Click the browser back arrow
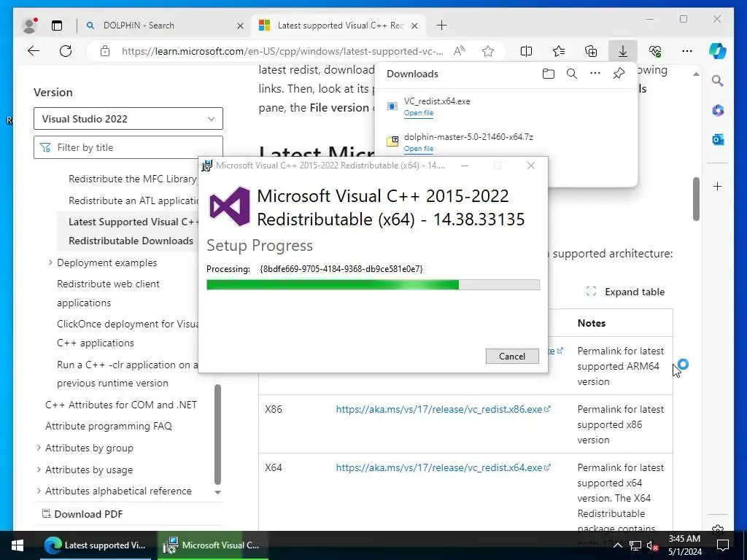 [x=34, y=51]
